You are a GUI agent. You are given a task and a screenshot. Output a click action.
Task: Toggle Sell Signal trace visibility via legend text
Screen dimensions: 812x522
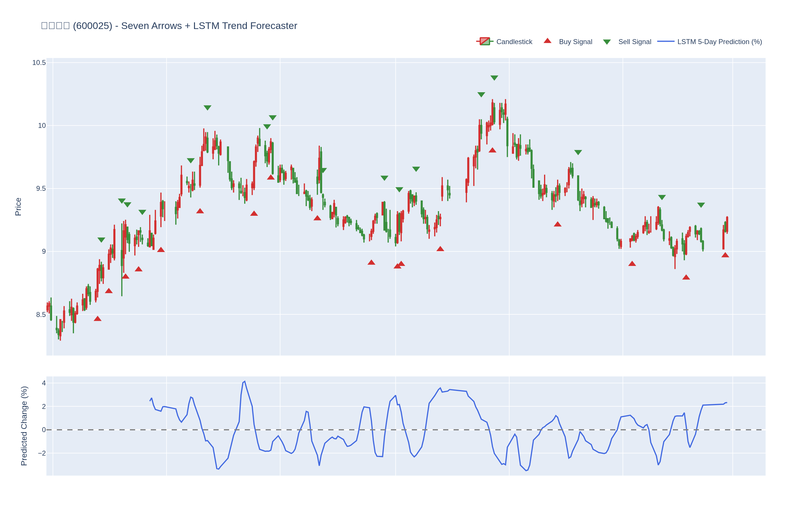pyautogui.click(x=635, y=42)
